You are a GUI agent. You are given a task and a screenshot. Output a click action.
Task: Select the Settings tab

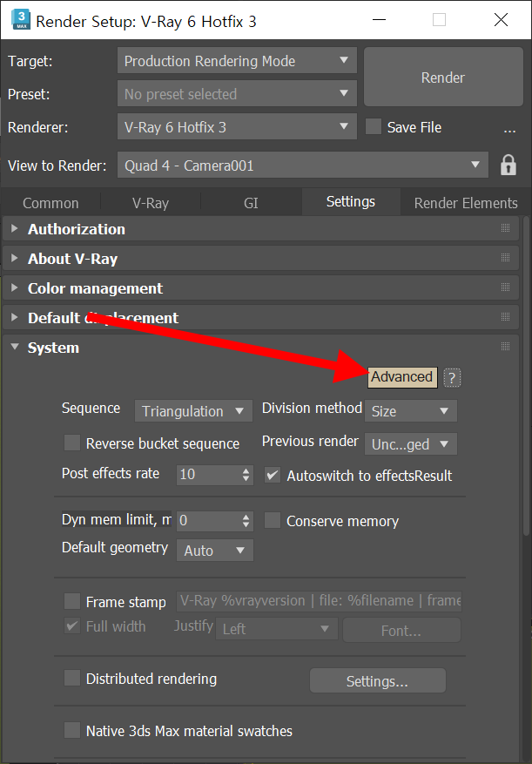[351, 202]
